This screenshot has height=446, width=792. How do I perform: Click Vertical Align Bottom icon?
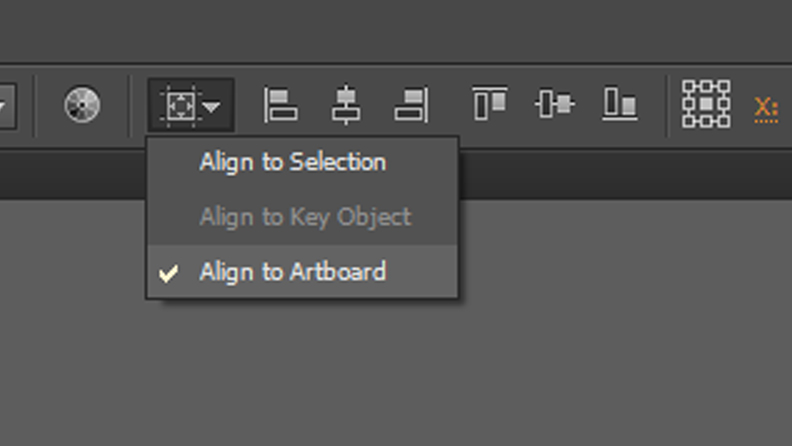[x=620, y=104]
